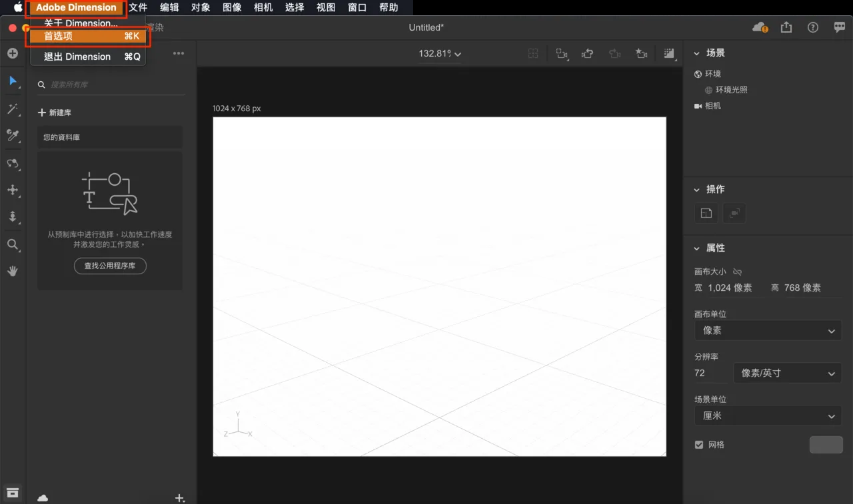The height and width of the screenshot is (504, 853).
Task: Toggle the canvas size link constraint icon
Action: pos(737,272)
